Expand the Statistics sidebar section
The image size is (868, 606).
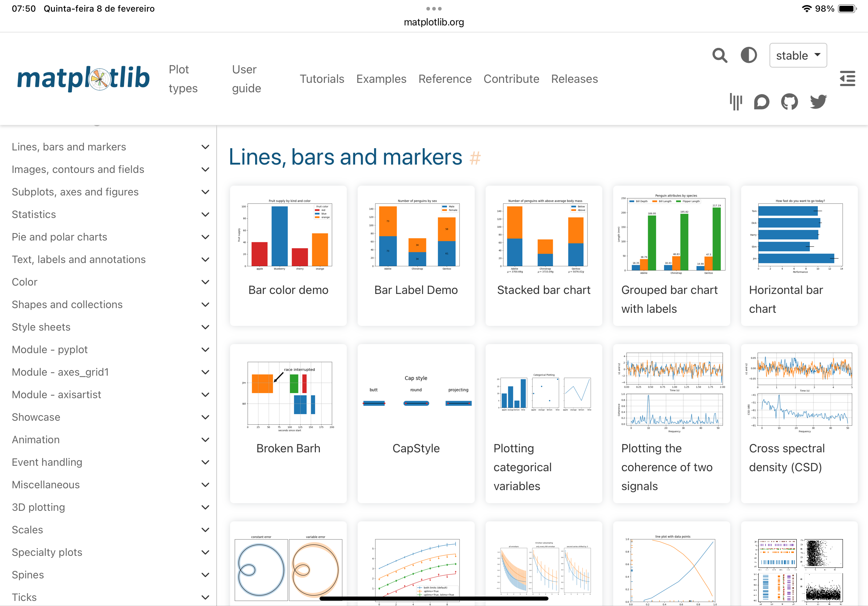pos(205,215)
